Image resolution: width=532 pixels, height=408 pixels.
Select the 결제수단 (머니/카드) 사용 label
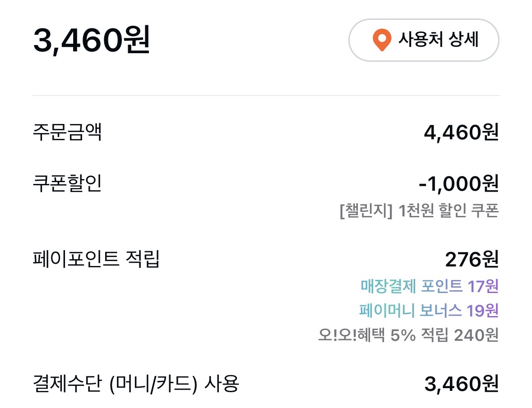pyautogui.click(x=135, y=385)
